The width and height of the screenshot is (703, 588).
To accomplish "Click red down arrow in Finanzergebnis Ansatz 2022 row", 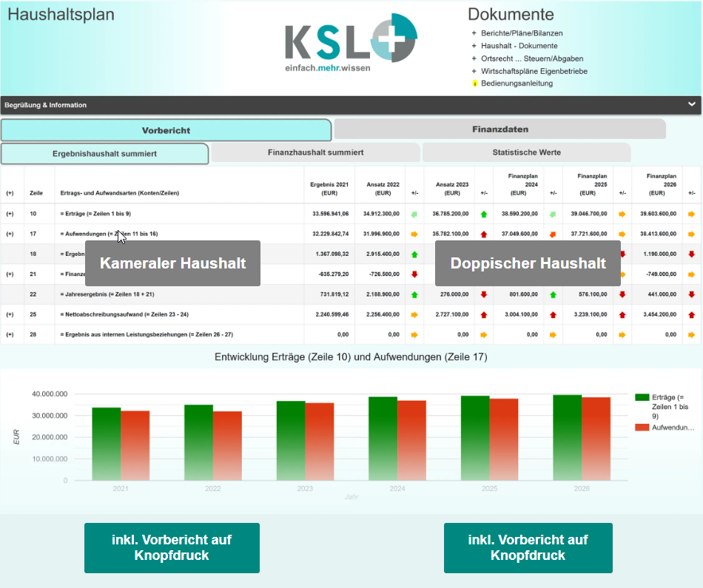I will click(x=414, y=274).
